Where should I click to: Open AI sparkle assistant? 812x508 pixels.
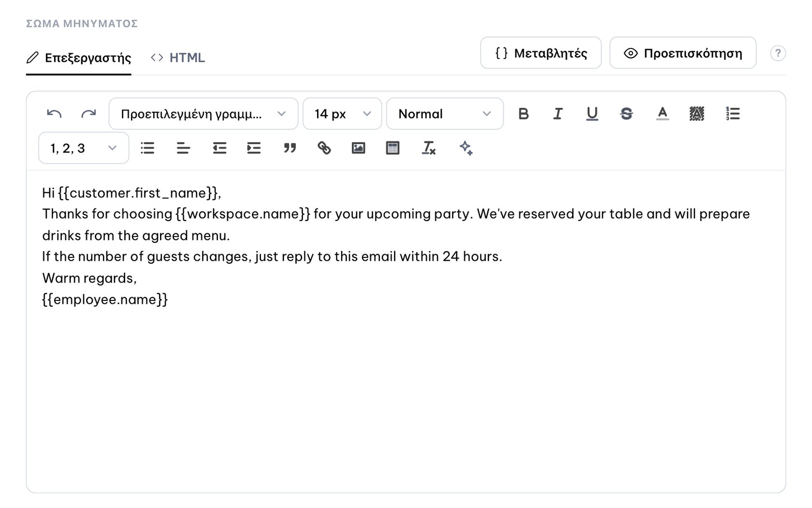tap(466, 148)
